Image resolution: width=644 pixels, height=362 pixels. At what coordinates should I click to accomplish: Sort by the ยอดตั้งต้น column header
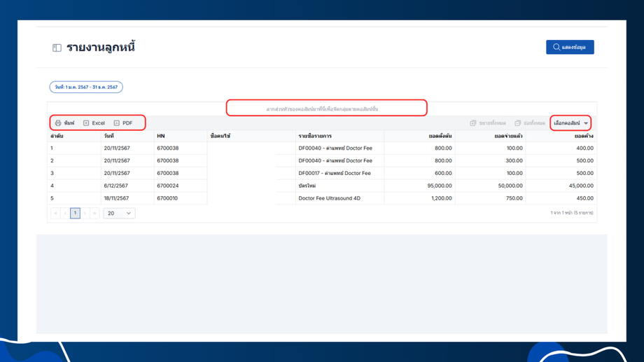point(419,136)
